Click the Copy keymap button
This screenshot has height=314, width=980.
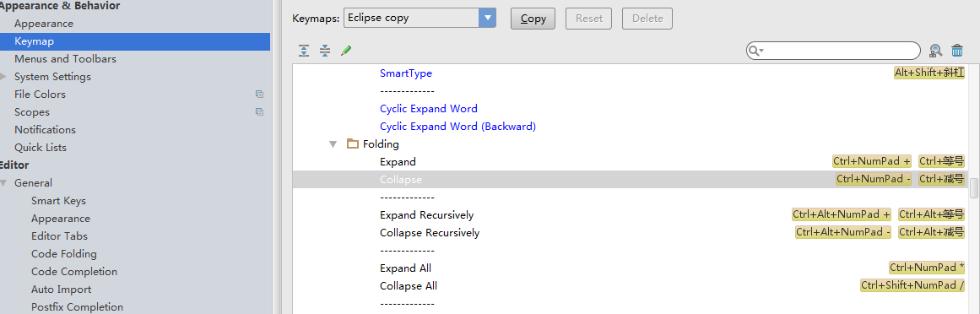coord(533,19)
